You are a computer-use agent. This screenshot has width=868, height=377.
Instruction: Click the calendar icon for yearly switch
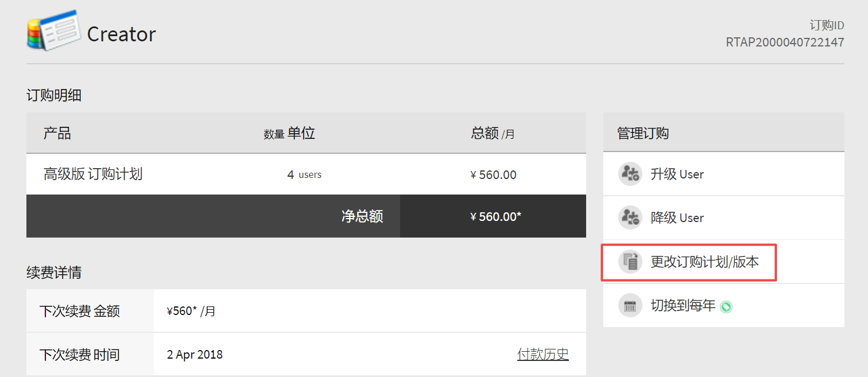(630, 305)
